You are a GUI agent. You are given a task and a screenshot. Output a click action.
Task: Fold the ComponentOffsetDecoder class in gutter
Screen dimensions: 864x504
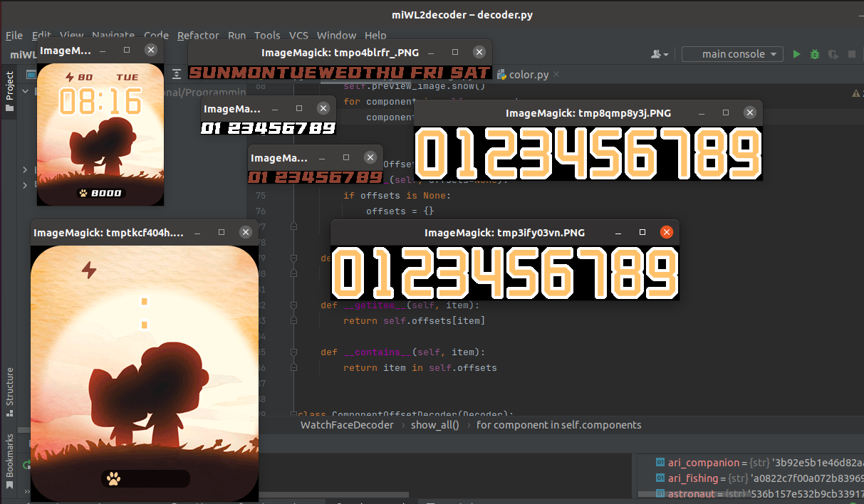click(x=293, y=414)
